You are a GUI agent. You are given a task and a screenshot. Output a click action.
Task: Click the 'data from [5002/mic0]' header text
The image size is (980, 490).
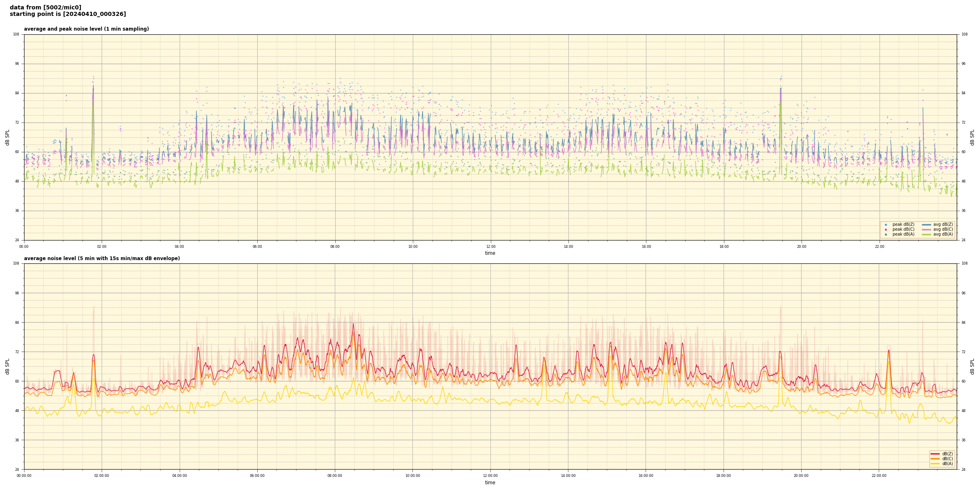[45, 7]
